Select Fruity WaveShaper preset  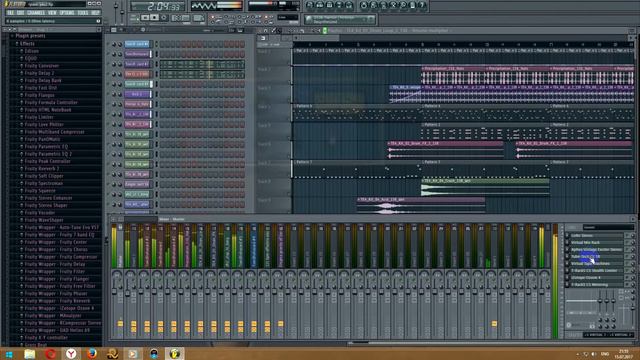[x=44, y=220]
